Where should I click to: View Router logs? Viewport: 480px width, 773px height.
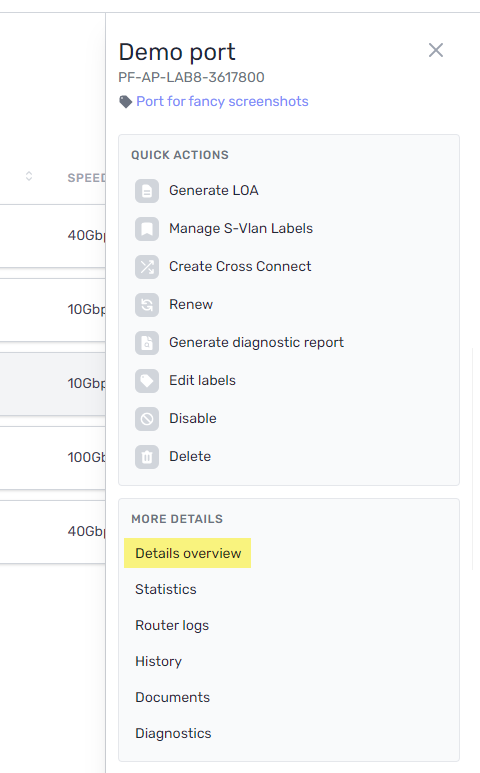click(172, 625)
